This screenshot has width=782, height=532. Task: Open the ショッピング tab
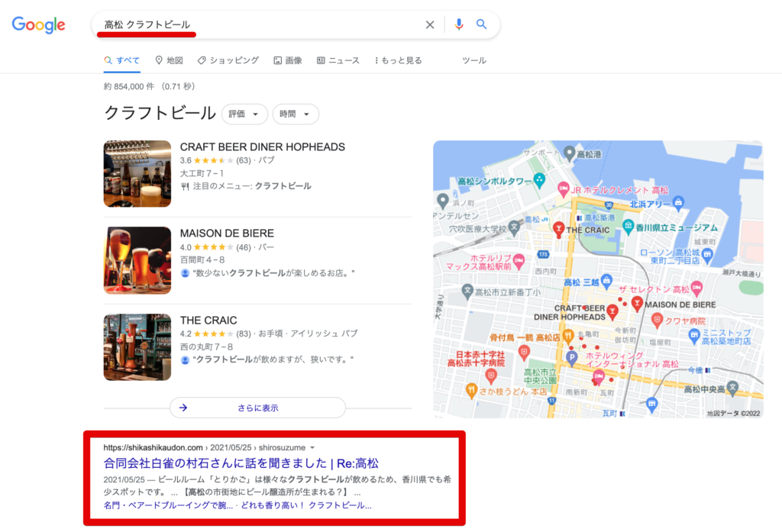[228, 60]
